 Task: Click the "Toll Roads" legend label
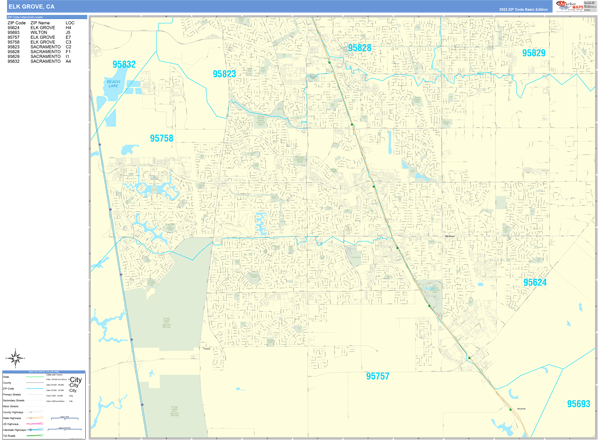click(x=9, y=436)
